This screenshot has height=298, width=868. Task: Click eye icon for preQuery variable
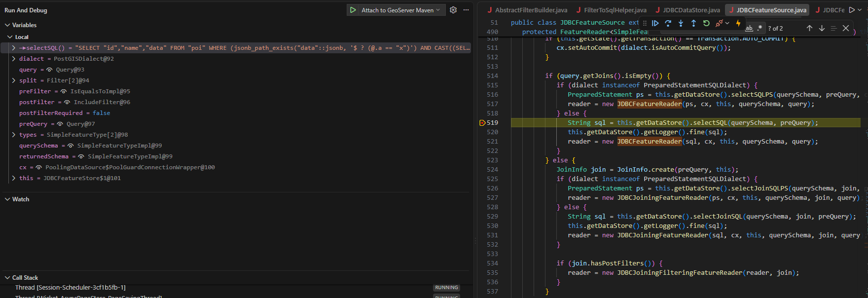tap(60, 124)
